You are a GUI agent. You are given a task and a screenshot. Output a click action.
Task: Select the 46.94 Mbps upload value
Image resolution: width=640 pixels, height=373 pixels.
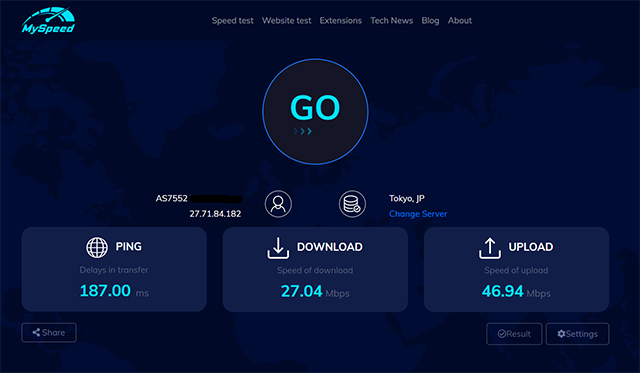[x=516, y=292]
